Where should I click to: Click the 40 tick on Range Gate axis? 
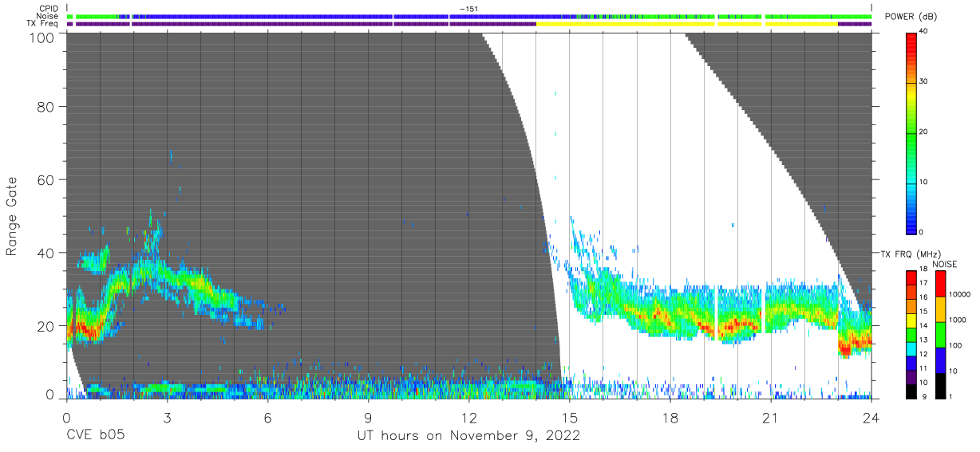click(45, 253)
